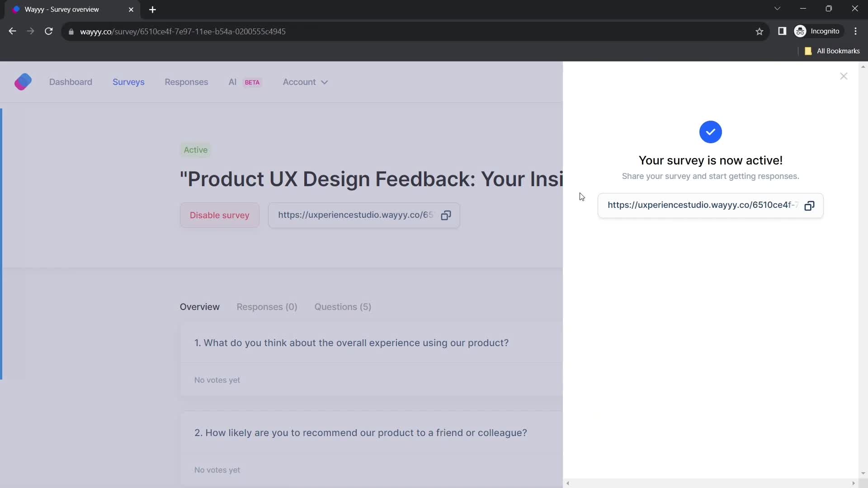This screenshot has width=868, height=488.
Task: Click the blue checkmark success icon
Action: pos(710,131)
